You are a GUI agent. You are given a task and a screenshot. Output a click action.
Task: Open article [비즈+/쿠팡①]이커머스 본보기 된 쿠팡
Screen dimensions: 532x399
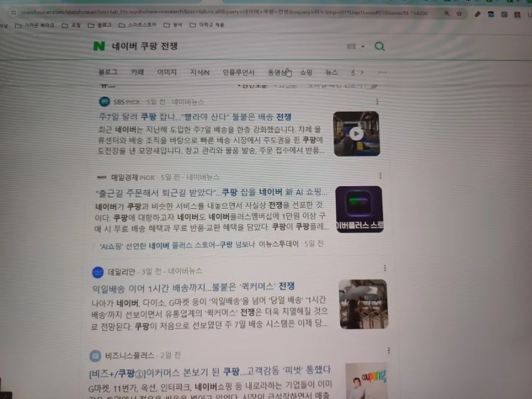point(210,372)
